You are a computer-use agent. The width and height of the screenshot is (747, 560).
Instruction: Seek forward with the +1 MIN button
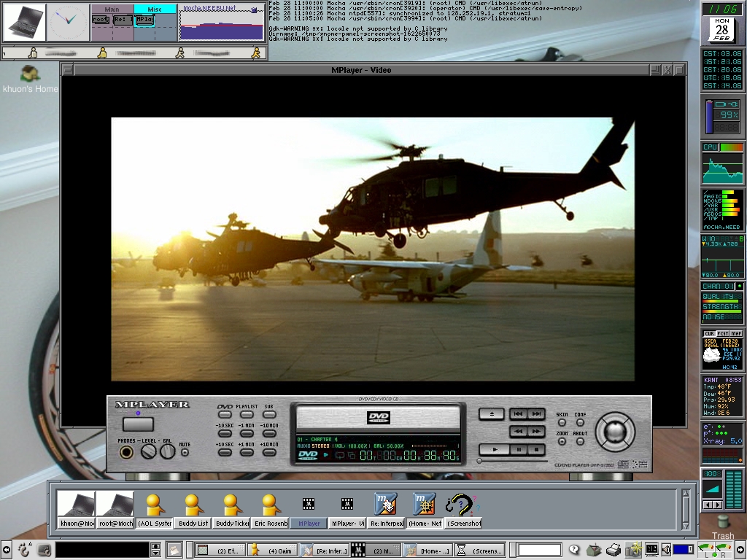(x=247, y=452)
